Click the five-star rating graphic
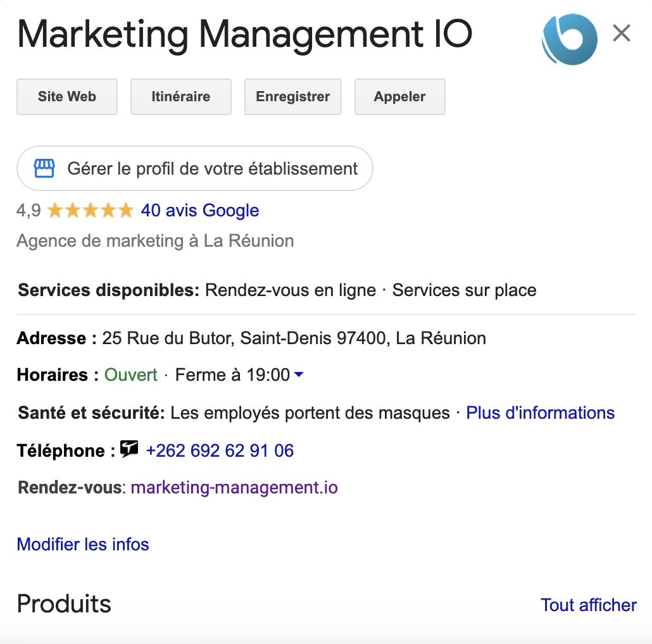 click(x=91, y=210)
